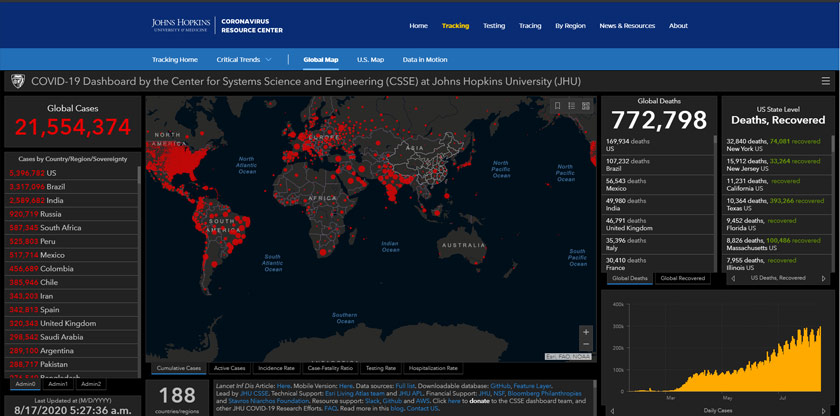Go to previous US state level panel
Screen dimensions: 840x416
[x=733, y=278]
